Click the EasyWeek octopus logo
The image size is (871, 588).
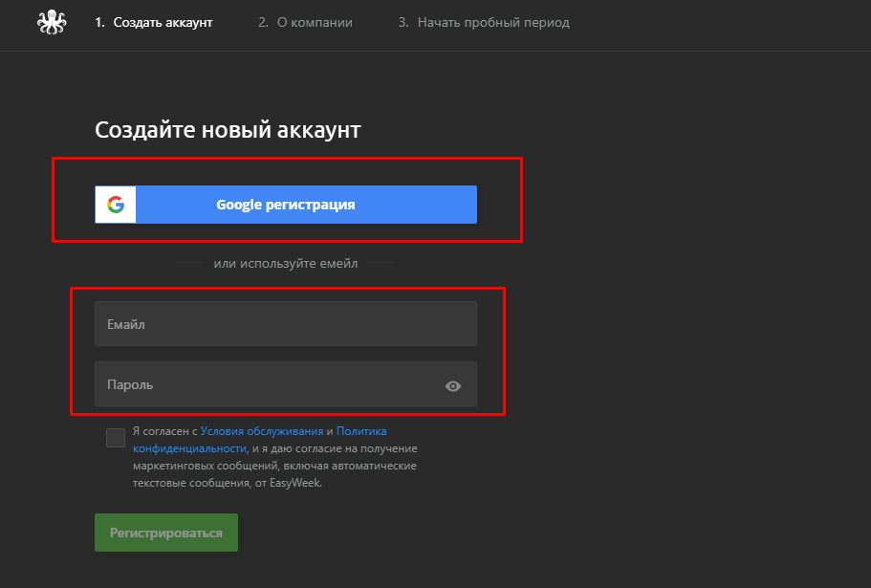tap(52, 22)
